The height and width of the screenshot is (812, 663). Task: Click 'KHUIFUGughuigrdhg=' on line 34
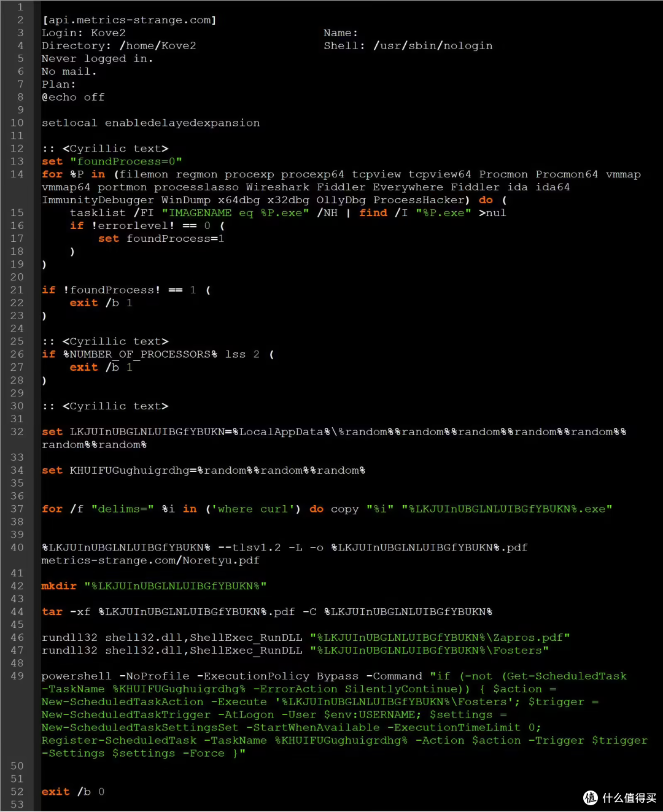coord(133,471)
